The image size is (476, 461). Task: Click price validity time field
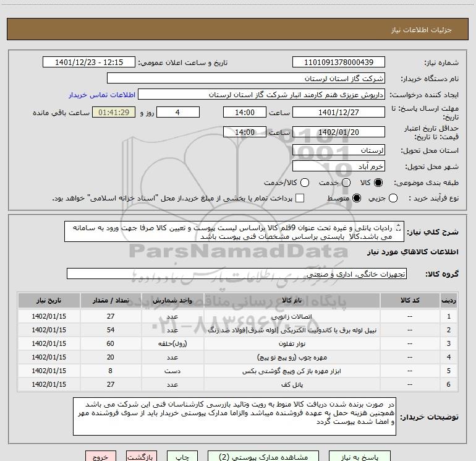coord(245,132)
